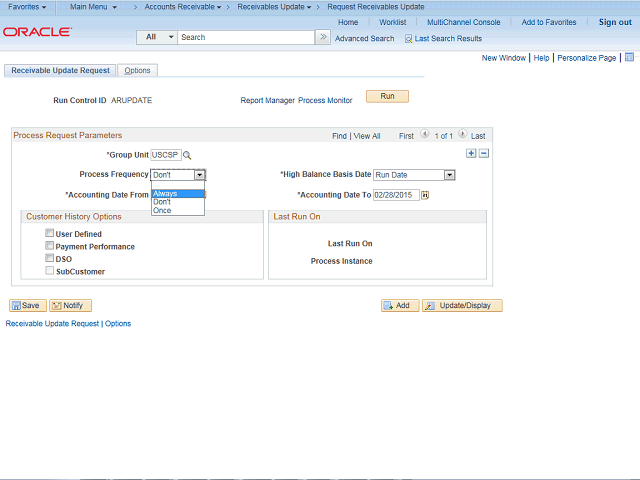Toggle the DSO checkbox

point(49,258)
